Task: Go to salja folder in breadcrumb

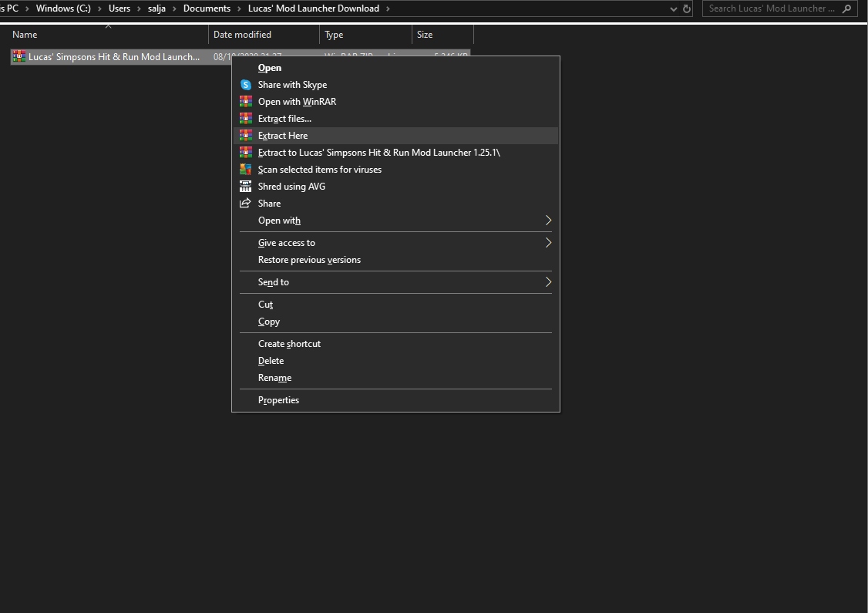Action: [156, 8]
